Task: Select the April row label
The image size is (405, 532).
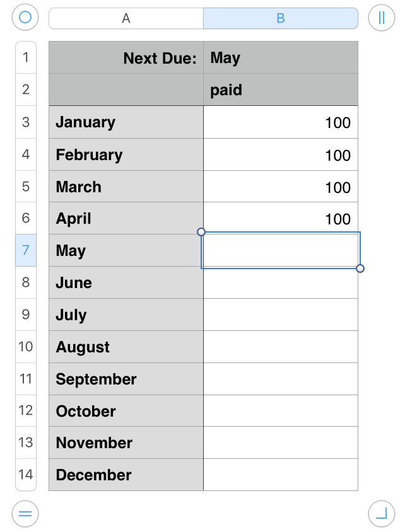Action: (126, 219)
